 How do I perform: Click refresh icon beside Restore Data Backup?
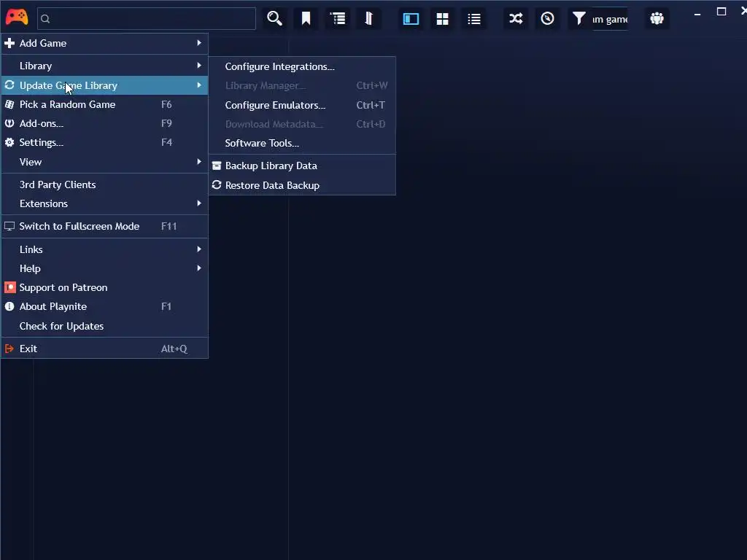coord(217,184)
